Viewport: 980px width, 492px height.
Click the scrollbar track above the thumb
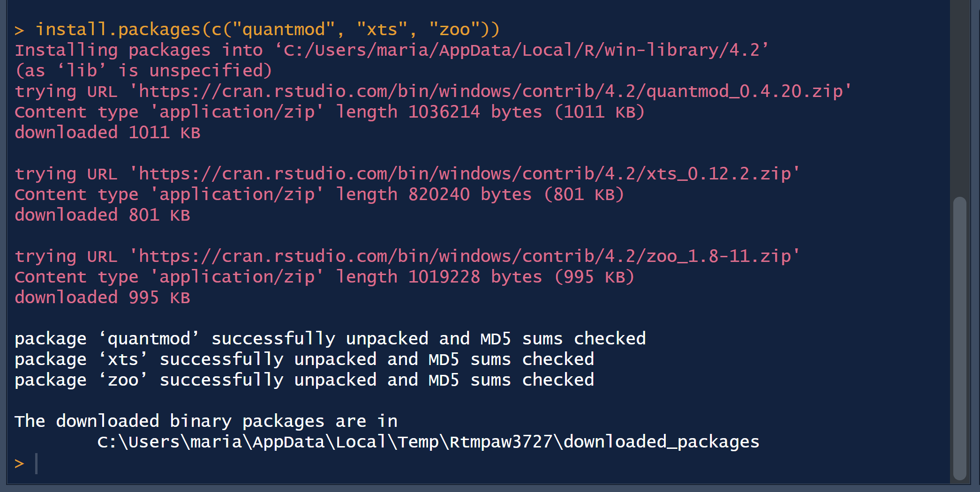pyautogui.click(x=960, y=98)
